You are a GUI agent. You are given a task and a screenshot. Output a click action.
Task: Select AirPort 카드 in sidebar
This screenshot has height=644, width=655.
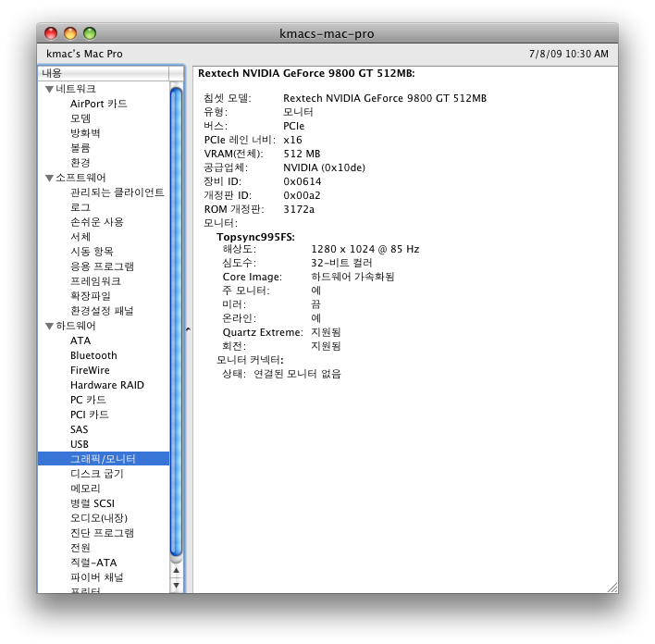click(x=99, y=104)
